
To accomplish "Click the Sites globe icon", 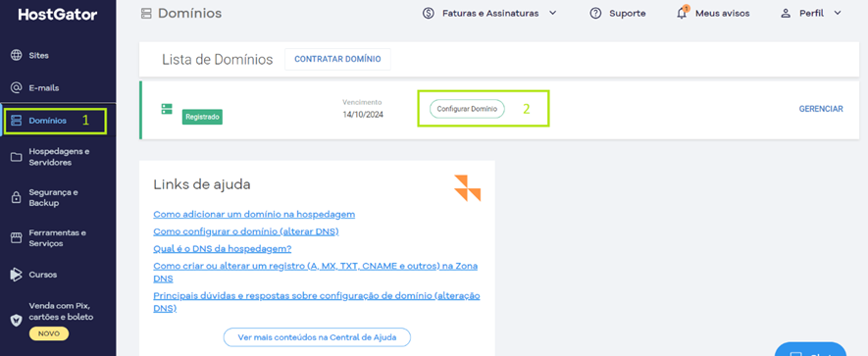I will (17, 55).
